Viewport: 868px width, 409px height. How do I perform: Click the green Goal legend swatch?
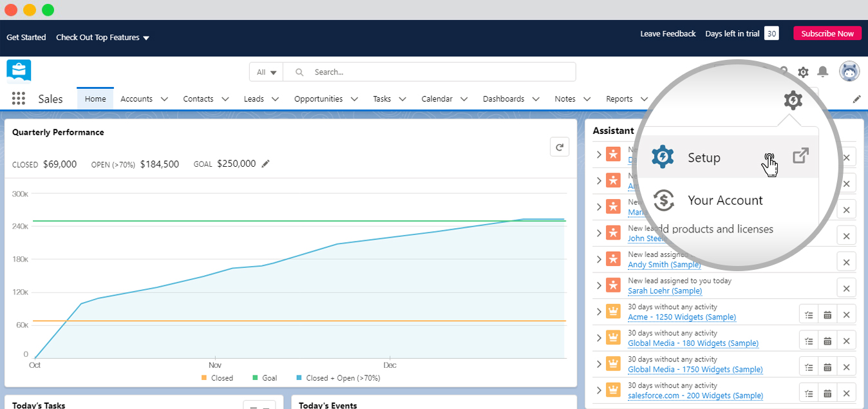[255, 378]
